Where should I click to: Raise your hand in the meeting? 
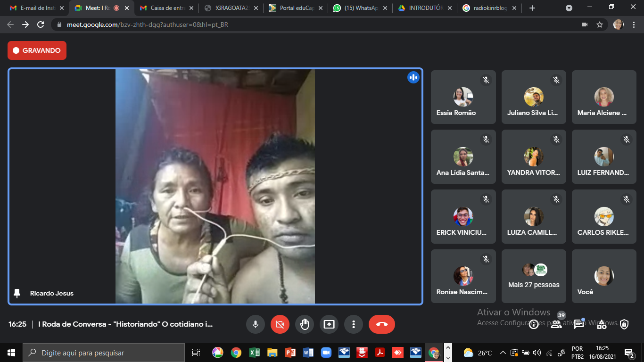305,324
